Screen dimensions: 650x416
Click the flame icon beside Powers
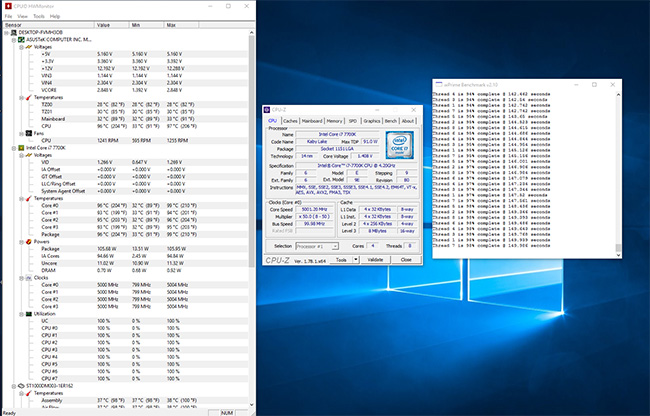click(x=29, y=242)
